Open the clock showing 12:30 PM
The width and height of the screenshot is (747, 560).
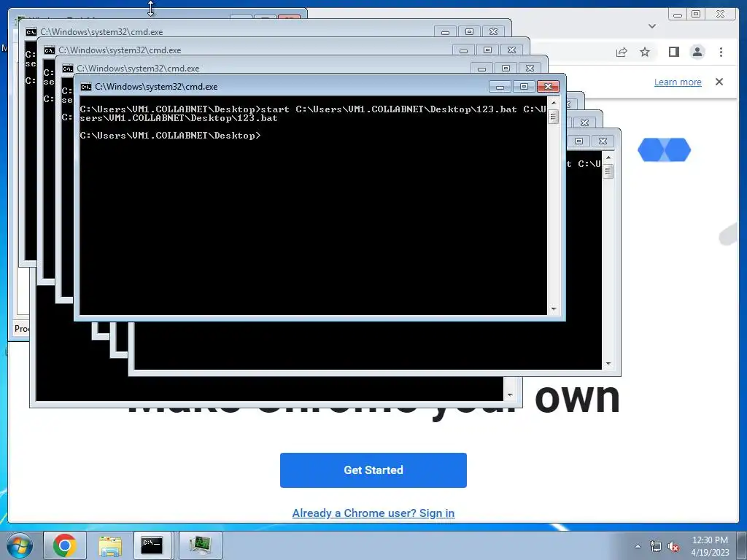[x=709, y=545]
